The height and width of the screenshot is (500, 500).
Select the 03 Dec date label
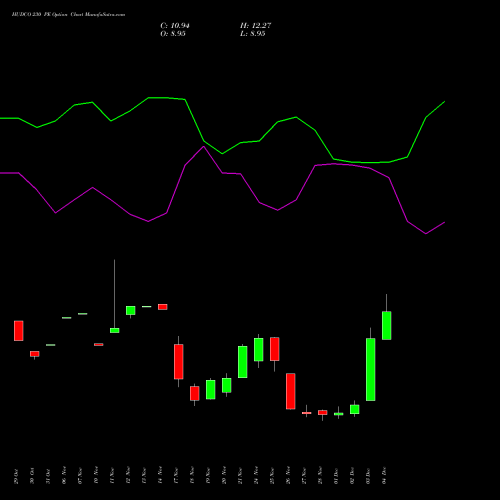[x=368, y=476]
